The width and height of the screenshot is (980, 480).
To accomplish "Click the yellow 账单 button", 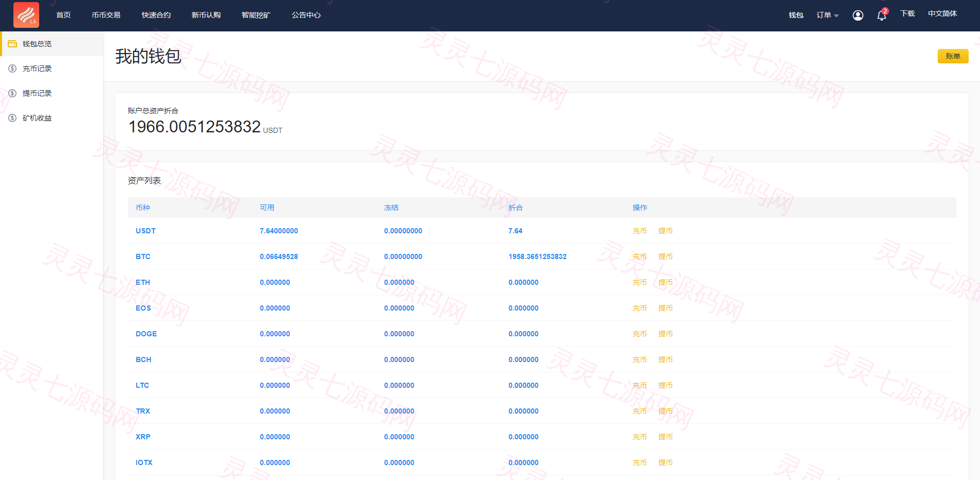I will 953,56.
